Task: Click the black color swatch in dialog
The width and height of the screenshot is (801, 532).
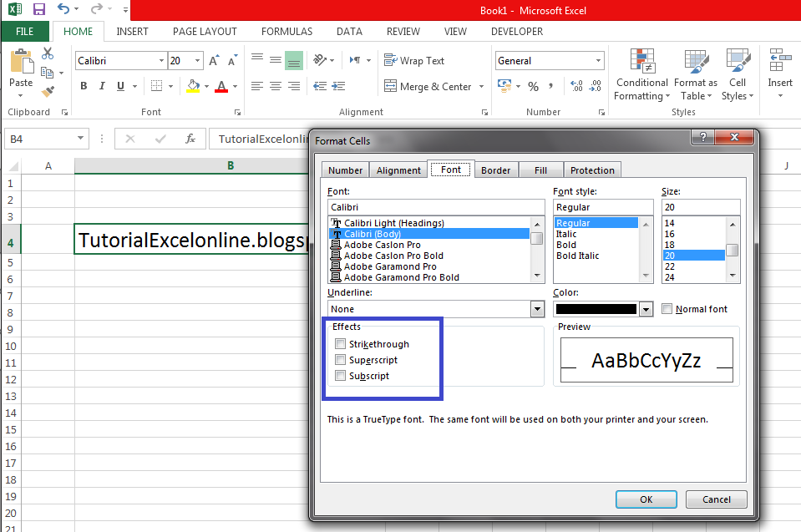Action: coord(596,309)
